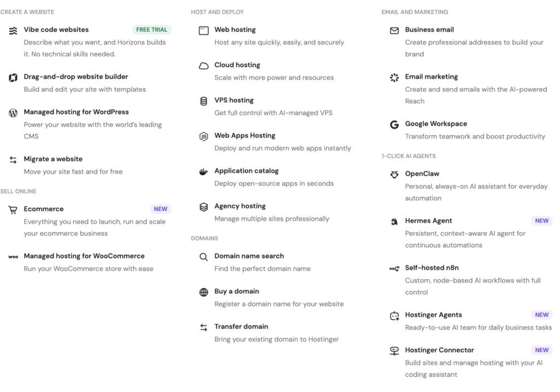Click 'Deploy open-source apps in seconds' text
The height and width of the screenshot is (392, 560).
pos(273,184)
